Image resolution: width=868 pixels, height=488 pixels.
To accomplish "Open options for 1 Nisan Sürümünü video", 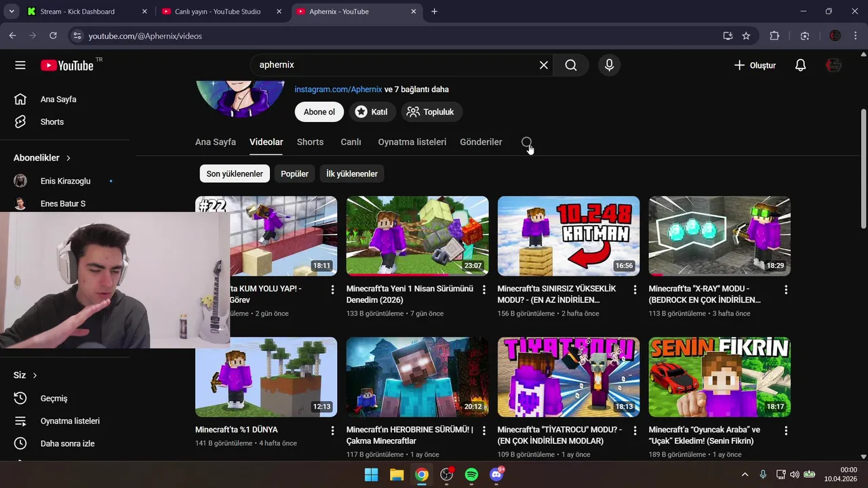I will point(484,289).
